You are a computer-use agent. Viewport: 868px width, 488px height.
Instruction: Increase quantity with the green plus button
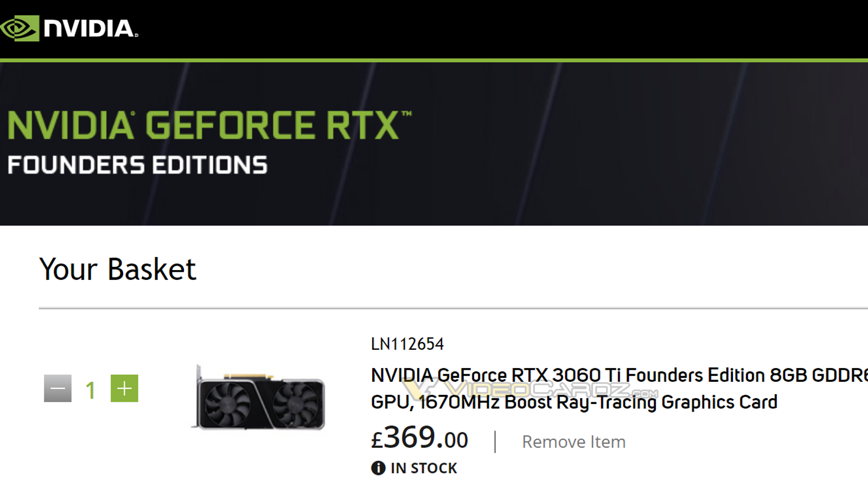coord(124,388)
